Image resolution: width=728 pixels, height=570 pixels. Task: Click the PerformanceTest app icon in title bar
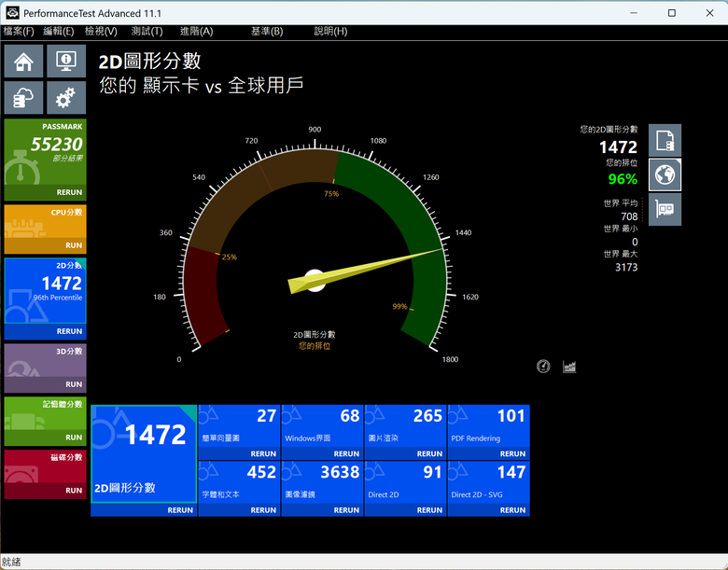pos(12,13)
